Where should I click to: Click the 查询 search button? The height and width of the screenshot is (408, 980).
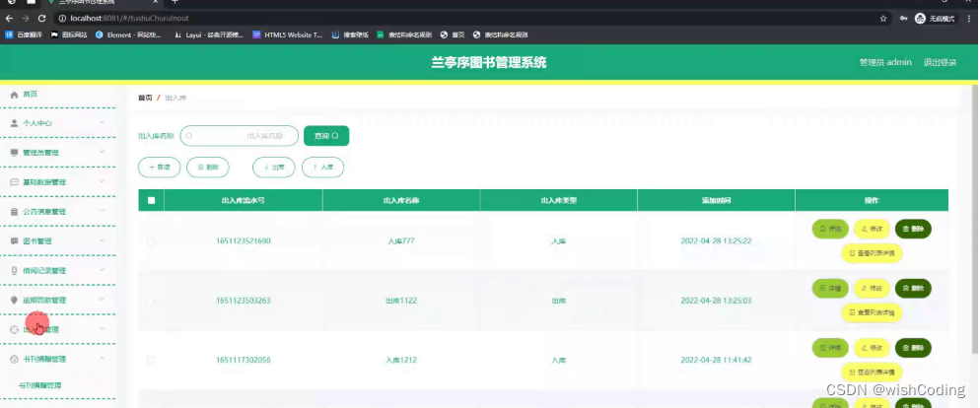(326, 136)
